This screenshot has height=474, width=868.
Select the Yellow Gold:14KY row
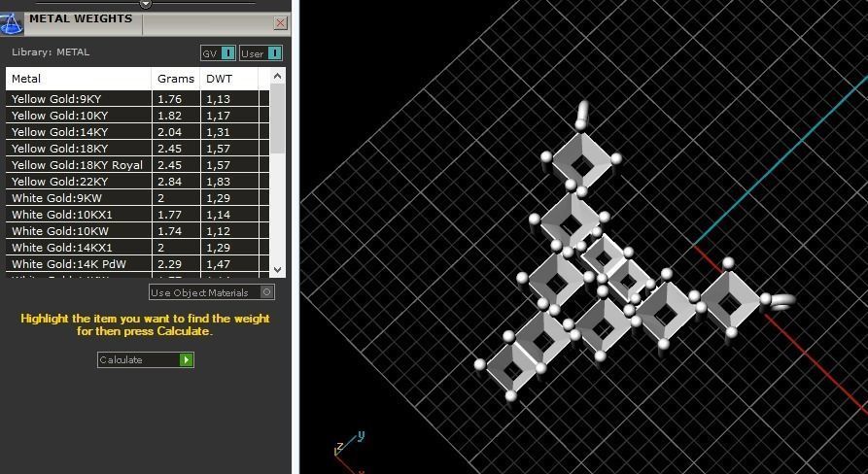137,132
